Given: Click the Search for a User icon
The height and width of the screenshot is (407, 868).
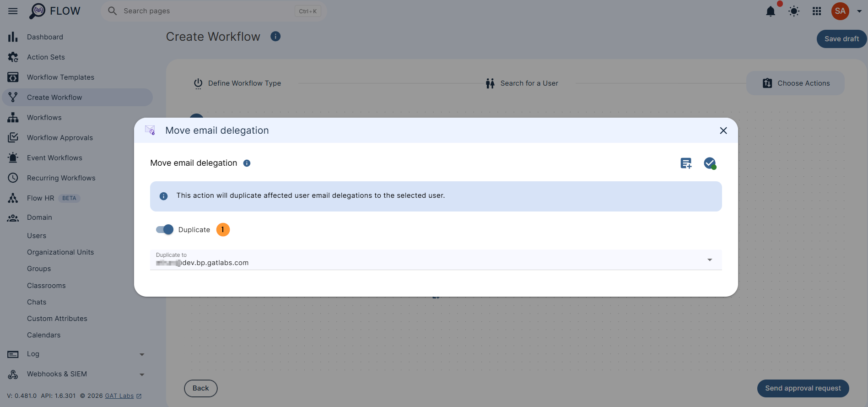Looking at the screenshot, I should (x=490, y=83).
